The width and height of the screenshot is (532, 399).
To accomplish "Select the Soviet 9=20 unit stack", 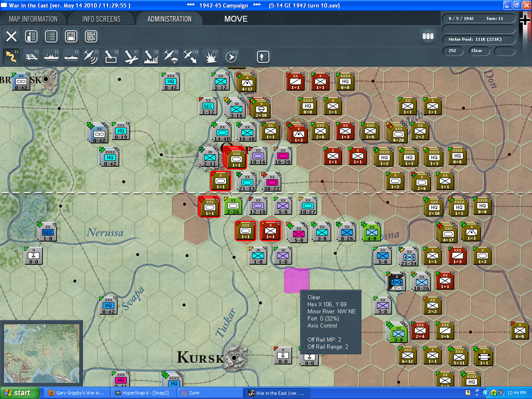I will (397, 133).
